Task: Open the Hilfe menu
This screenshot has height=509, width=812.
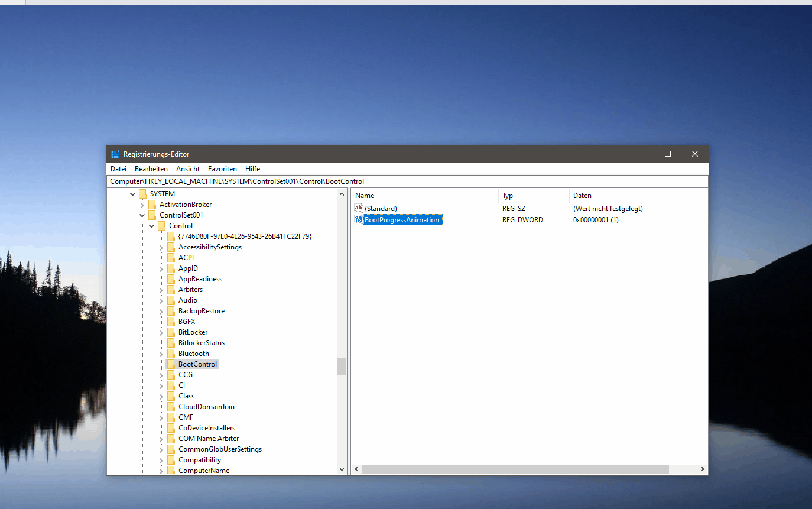Action: pos(253,169)
